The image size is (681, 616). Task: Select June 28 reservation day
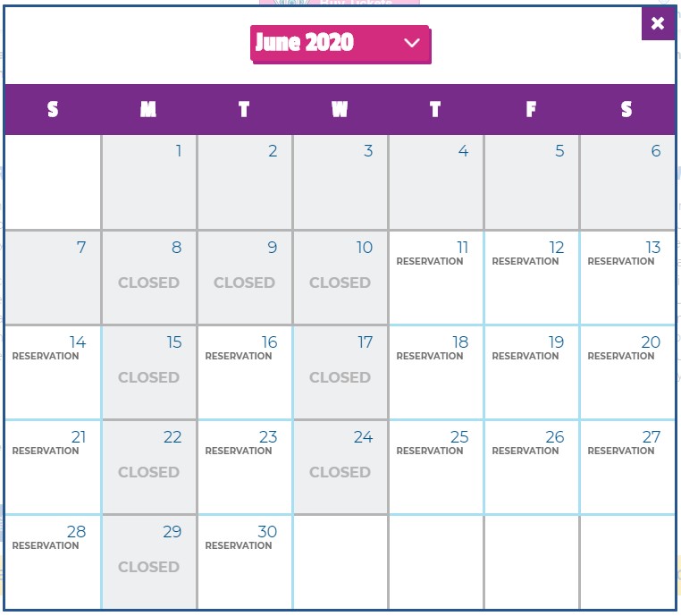point(53,561)
